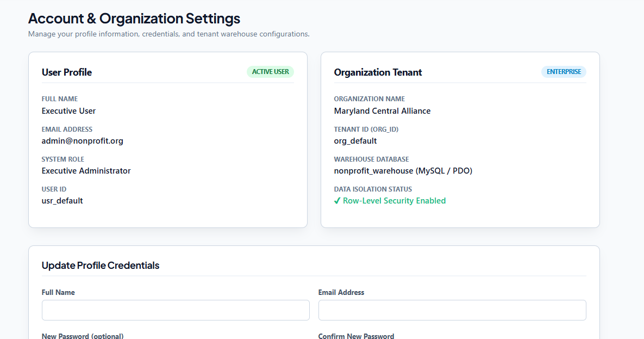
Task: Select the 'usr_default' user ID value
Action: pos(62,201)
